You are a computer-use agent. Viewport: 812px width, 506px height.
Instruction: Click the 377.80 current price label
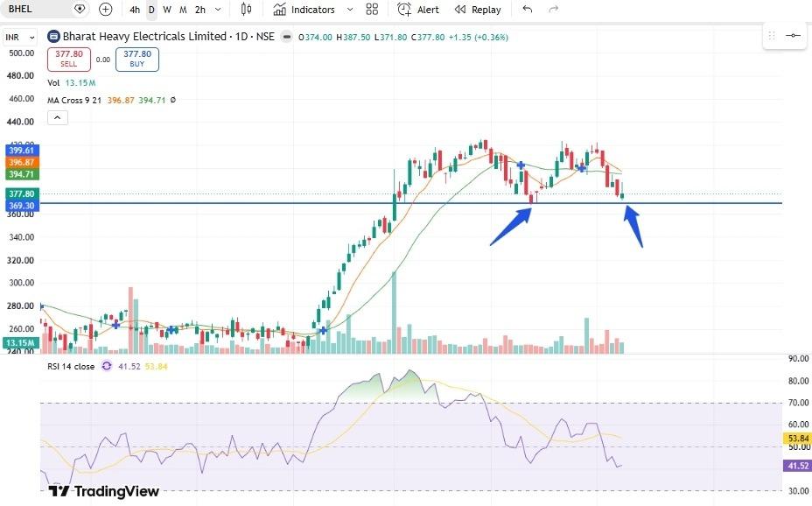(21, 194)
